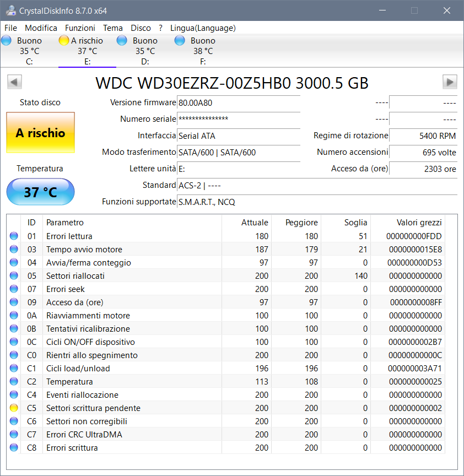Click status orb for Tentativi ricalibrazione row
The height and width of the screenshot is (476, 464).
pos(14,328)
